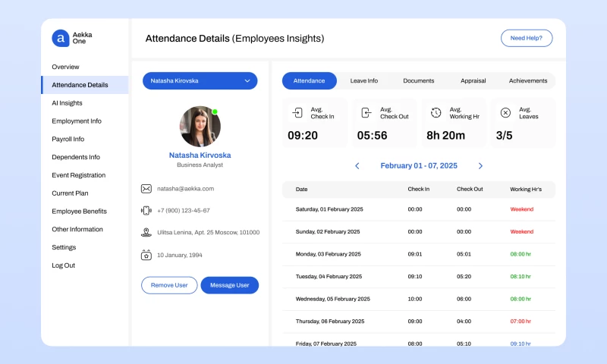This screenshot has width=607, height=364.
Task: Select the Wednesday, 05 February 2025 row
Action: (419, 299)
